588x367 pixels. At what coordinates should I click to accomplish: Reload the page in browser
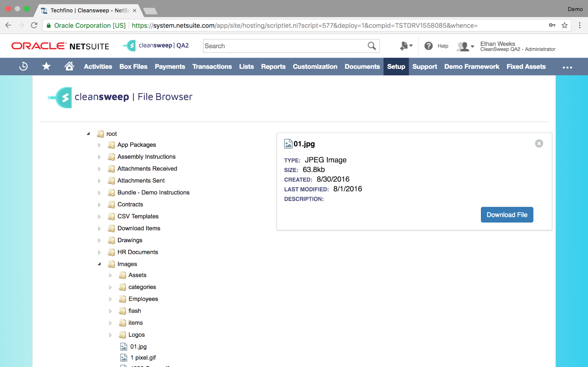click(34, 26)
